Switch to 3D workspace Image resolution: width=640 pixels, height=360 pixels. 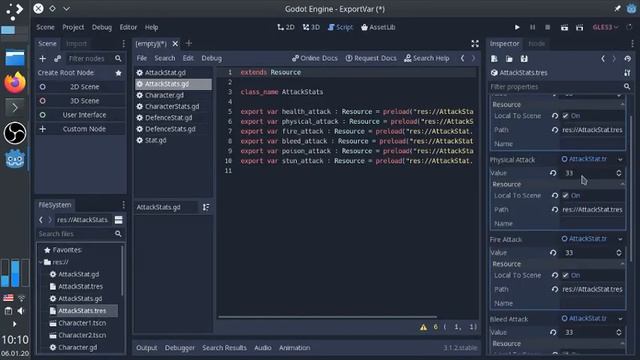(x=311, y=27)
